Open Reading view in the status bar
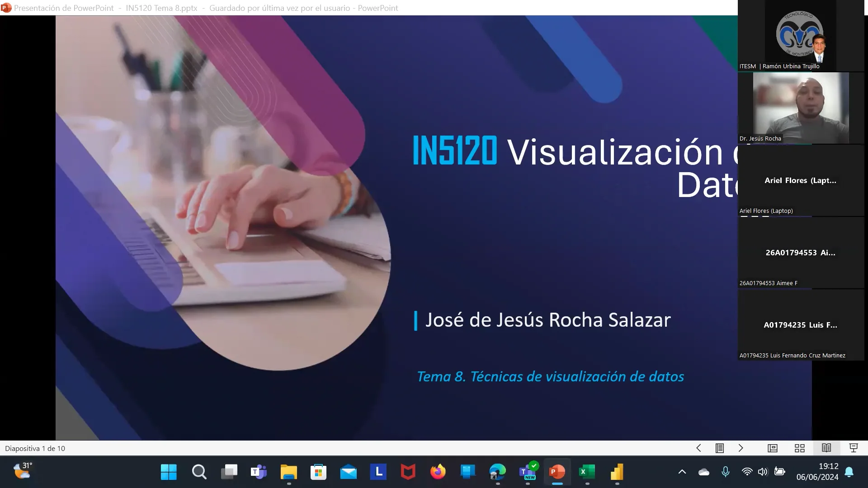 point(827,448)
